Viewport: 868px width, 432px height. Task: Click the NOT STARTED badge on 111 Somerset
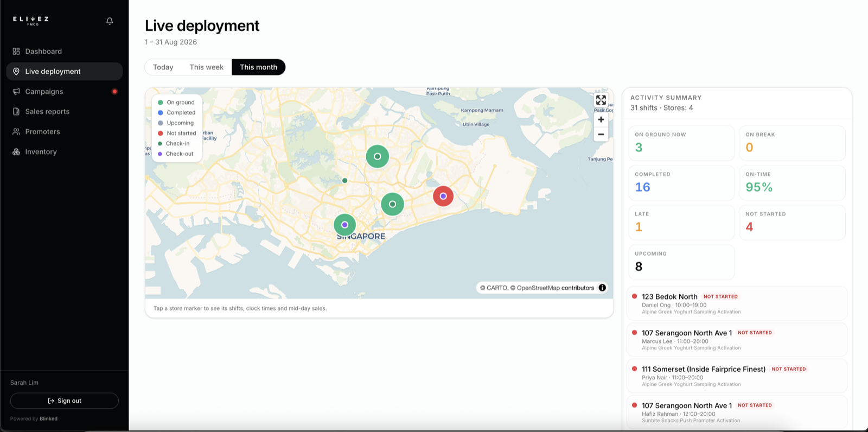789,369
